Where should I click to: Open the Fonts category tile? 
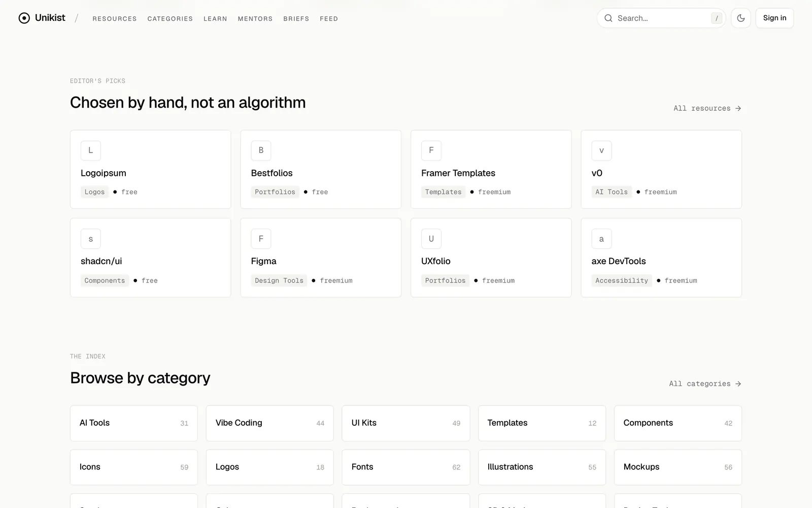tap(406, 467)
